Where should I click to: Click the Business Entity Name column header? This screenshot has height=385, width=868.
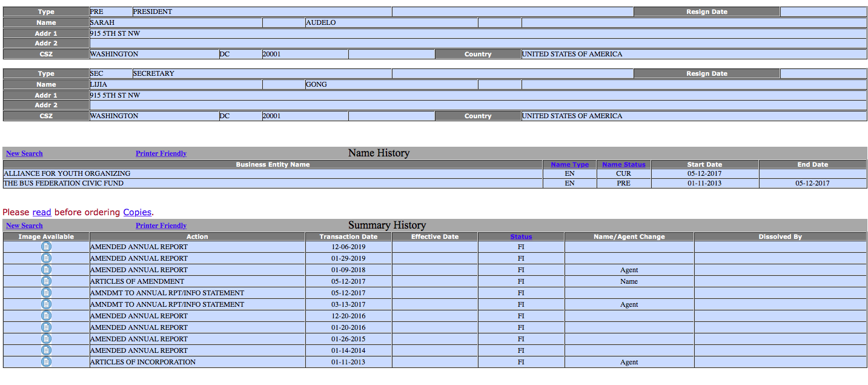[x=273, y=164]
